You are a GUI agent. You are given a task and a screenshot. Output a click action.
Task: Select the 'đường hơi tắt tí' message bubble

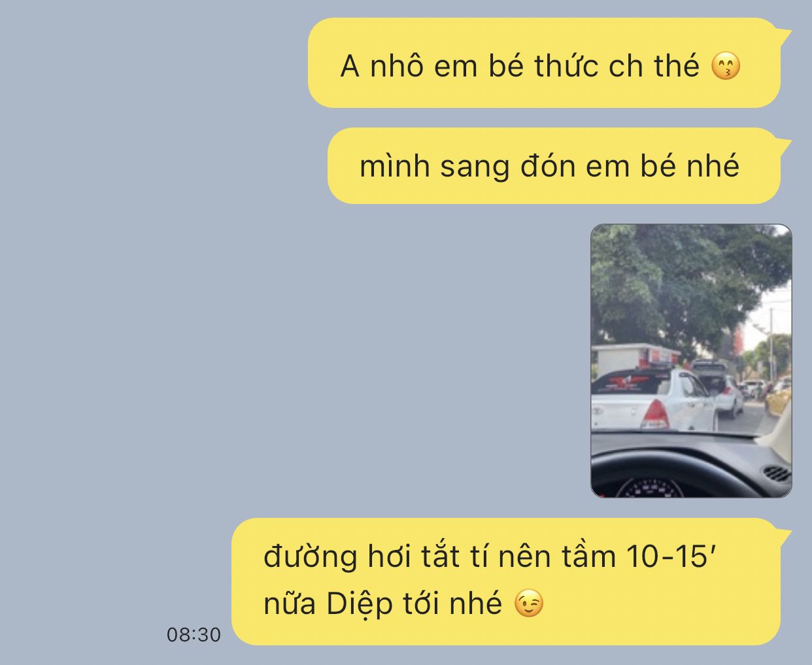click(506, 581)
